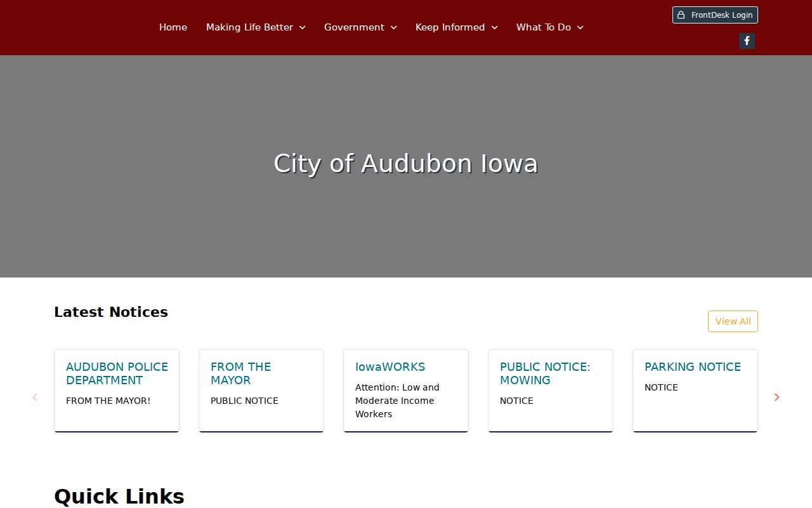The height and width of the screenshot is (508, 812).
Task: Go to previous notices with left arrow
Action: point(35,398)
